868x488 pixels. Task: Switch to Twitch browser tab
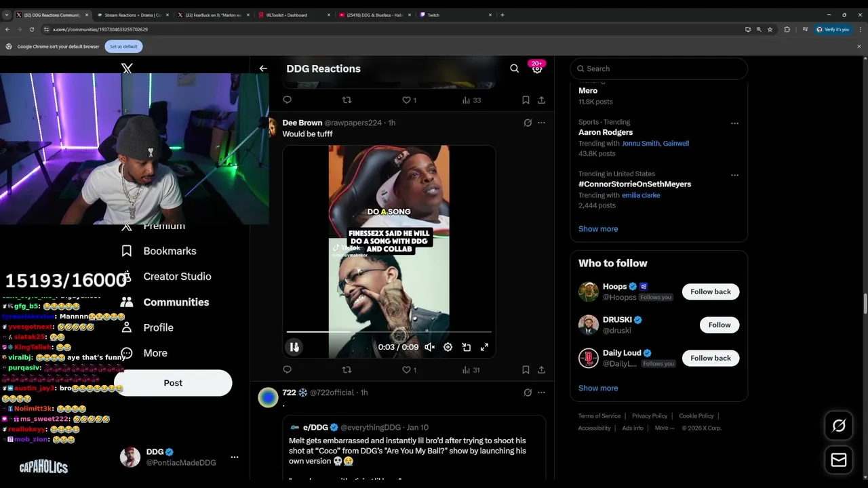click(454, 15)
